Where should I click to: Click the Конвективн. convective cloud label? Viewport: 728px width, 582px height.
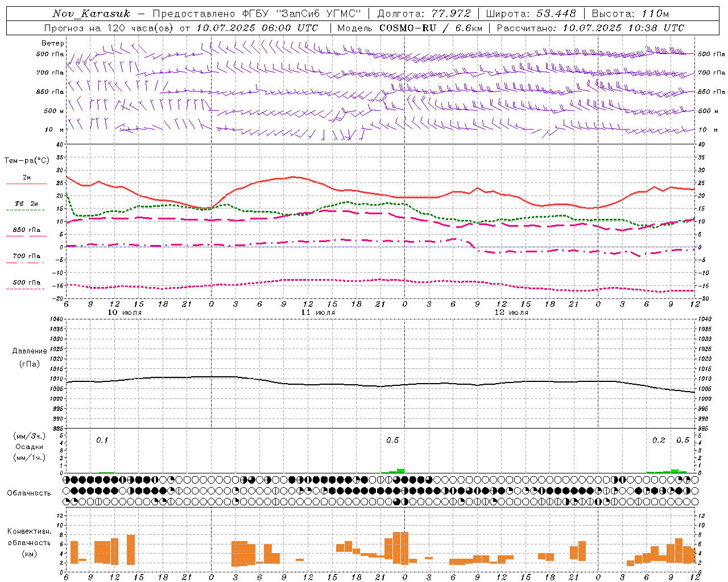tap(30, 531)
